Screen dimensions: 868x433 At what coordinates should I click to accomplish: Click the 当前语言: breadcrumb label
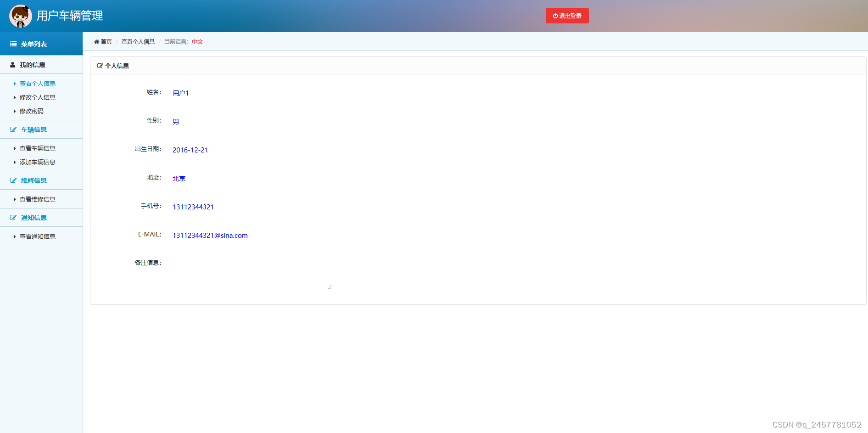coord(177,42)
